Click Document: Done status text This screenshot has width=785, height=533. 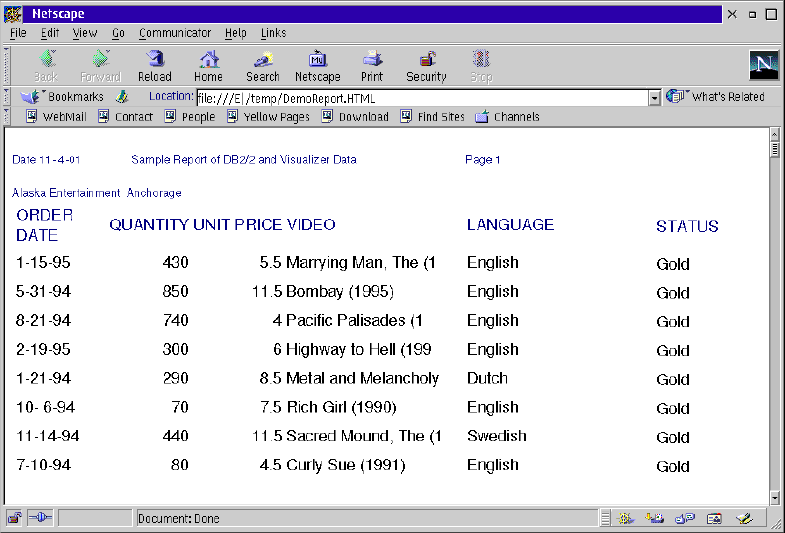tap(179, 518)
